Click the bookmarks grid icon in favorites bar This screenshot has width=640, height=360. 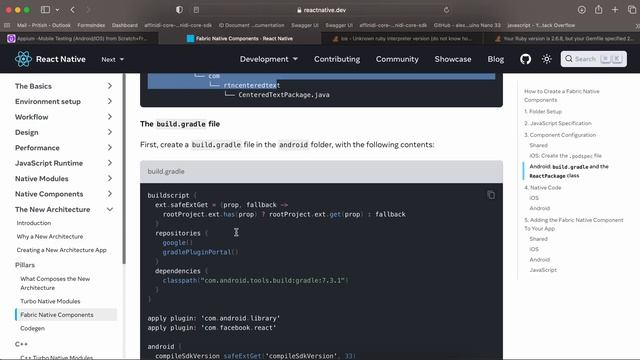pos(7,25)
